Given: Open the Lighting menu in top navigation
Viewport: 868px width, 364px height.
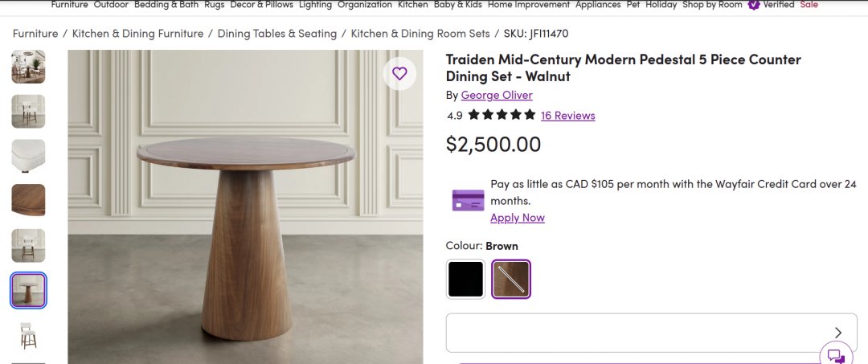Looking at the screenshot, I should click(x=315, y=5).
